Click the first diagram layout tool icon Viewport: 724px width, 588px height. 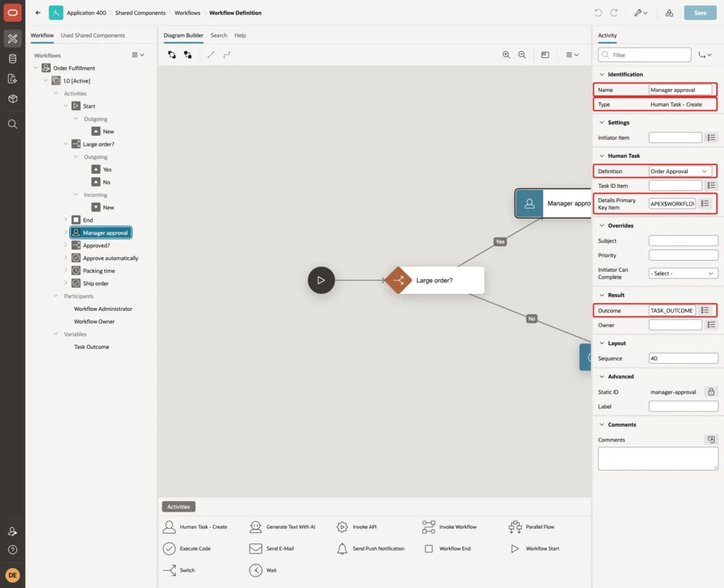point(172,55)
